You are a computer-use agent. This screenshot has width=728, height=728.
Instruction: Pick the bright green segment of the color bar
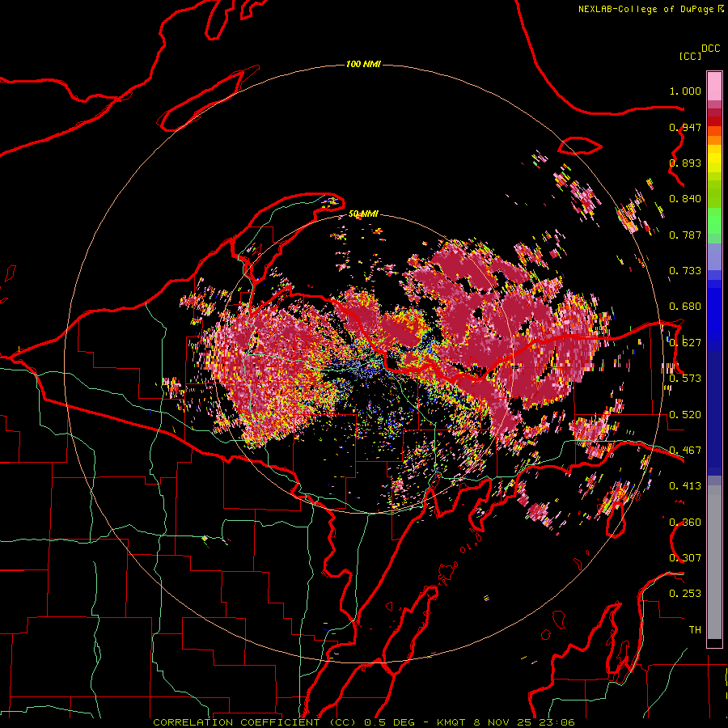714,221
